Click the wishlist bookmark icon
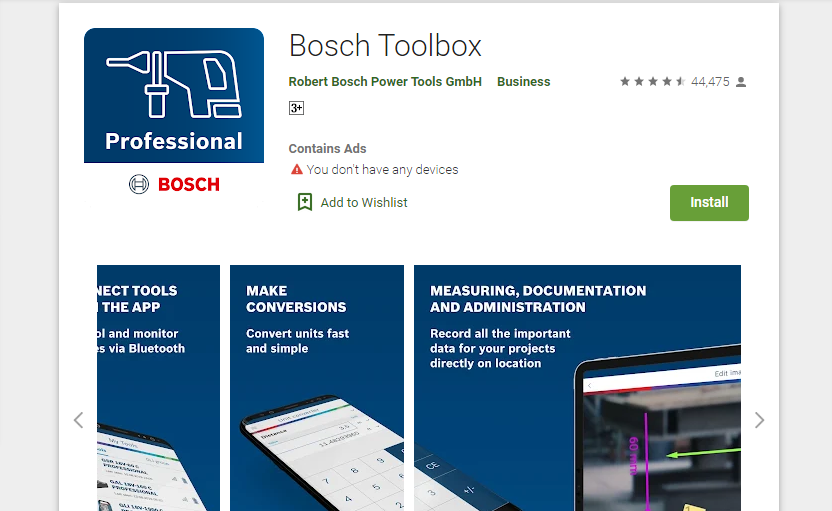This screenshot has height=511, width=832. click(305, 202)
